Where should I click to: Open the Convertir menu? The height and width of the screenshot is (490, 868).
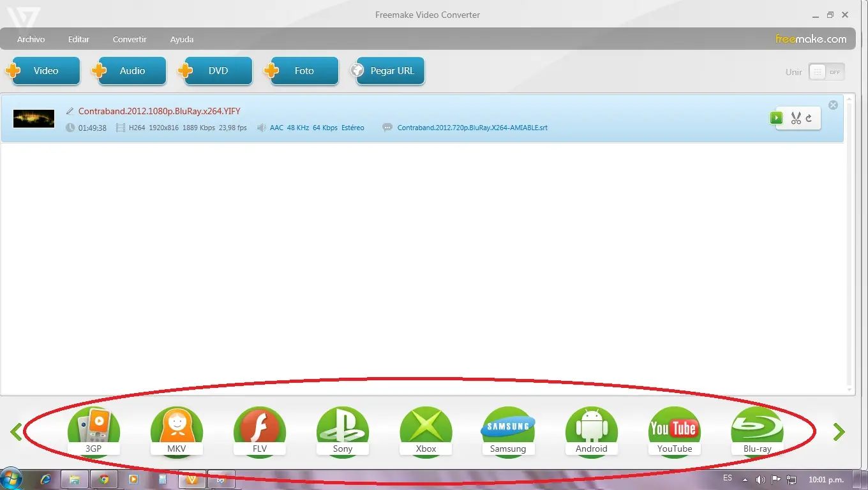click(x=130, y=40)
